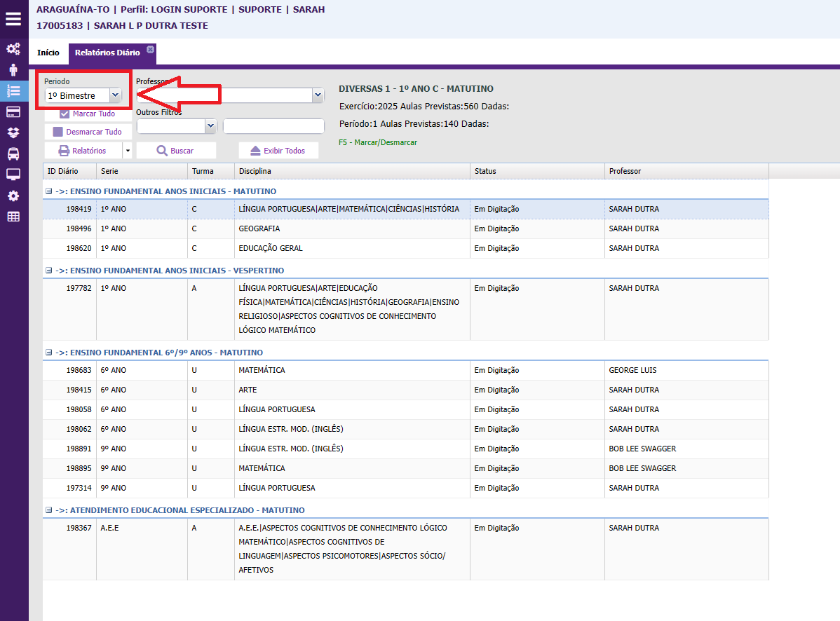840x621 pixels.
Task: Open the table grid sidebar icon
Action: coord(13,217)
